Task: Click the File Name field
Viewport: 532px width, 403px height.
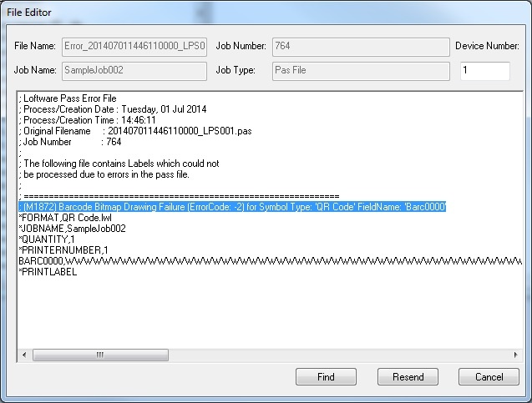Action: [x=134, y=47]
